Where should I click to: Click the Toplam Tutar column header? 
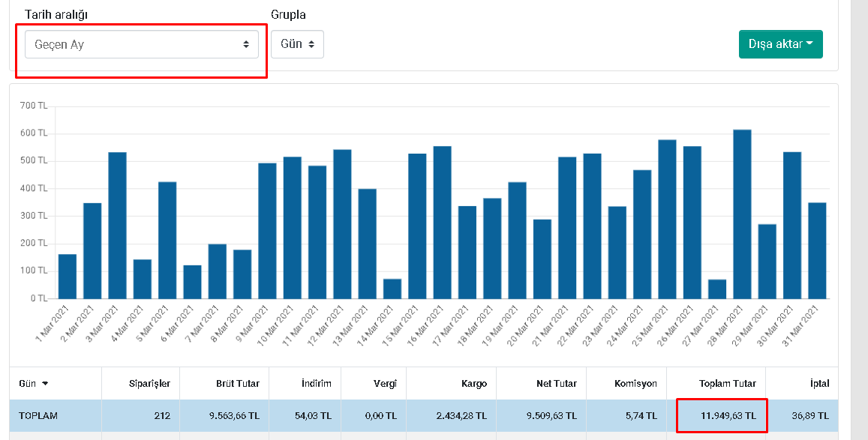[x=728, y=384]
